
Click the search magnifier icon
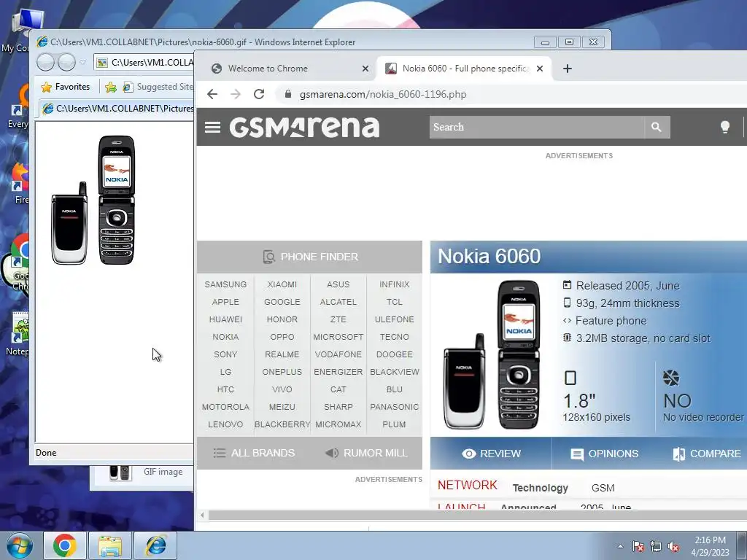coord(657,127)
